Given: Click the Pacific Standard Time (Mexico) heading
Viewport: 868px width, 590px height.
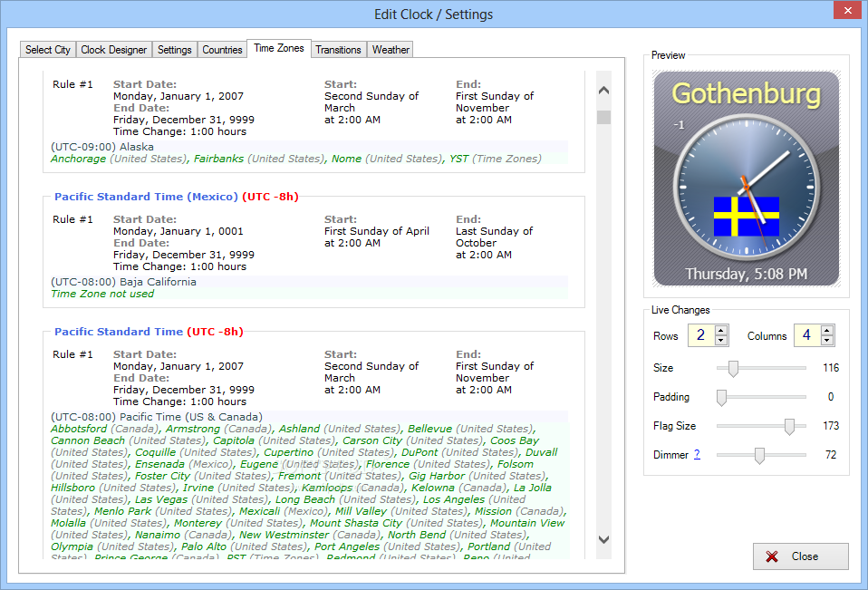Looking at the screenshot, I should point(146,197).
